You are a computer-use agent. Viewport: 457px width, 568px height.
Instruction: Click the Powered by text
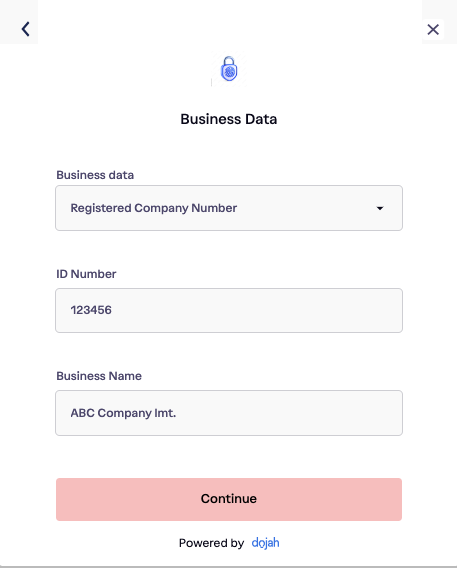click(x=211, y=543)
